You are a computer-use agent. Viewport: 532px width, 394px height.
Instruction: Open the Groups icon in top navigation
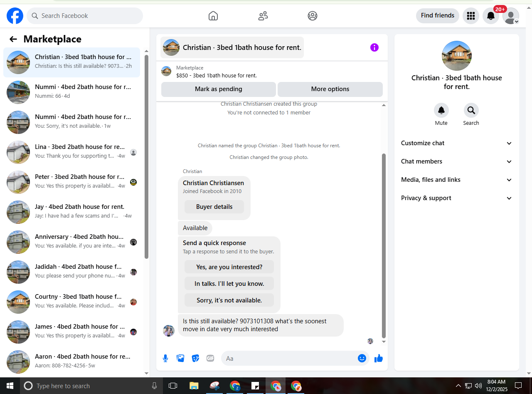tap(313, 16)
